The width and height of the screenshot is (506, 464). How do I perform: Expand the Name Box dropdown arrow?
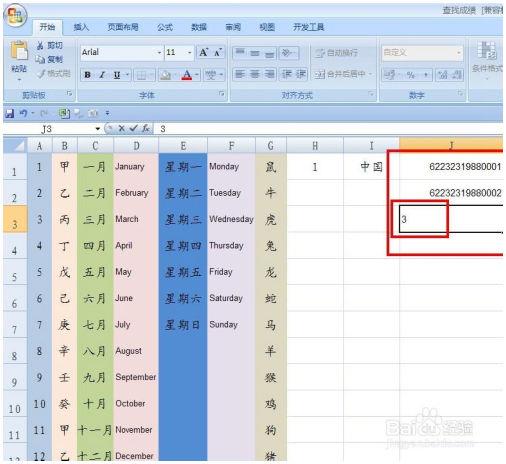[97, 129]
